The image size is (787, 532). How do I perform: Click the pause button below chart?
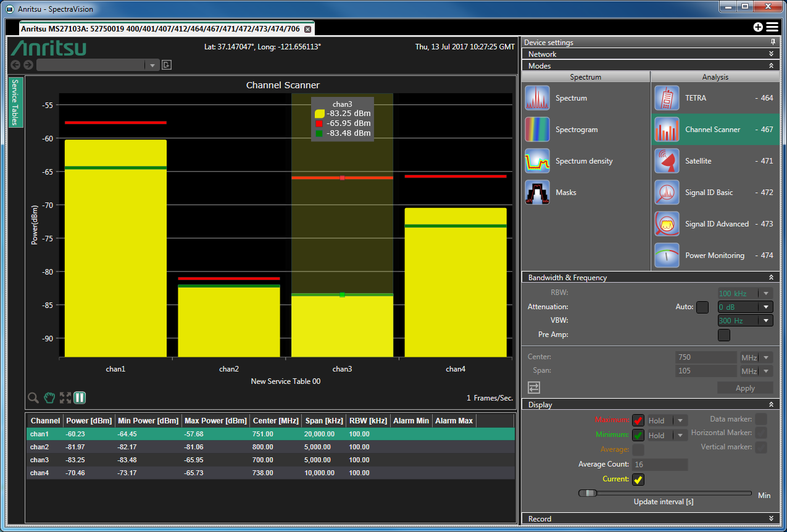click(x=80, y=398)
